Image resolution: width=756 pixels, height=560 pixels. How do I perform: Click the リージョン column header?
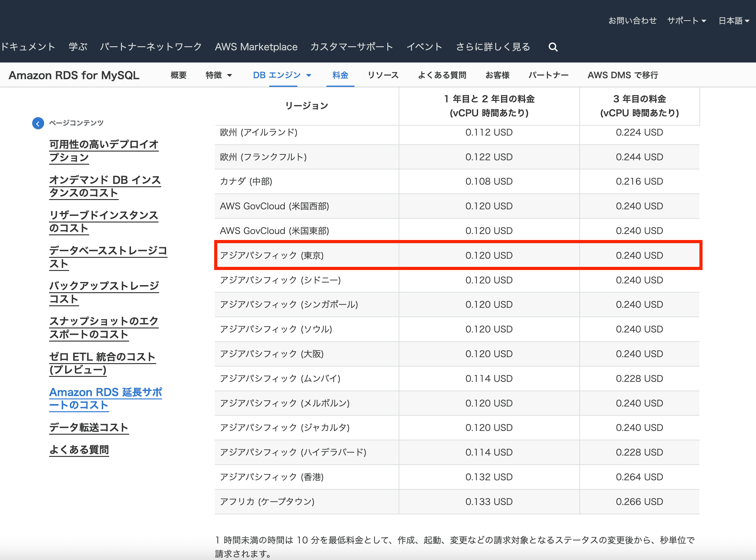point(307,106)
